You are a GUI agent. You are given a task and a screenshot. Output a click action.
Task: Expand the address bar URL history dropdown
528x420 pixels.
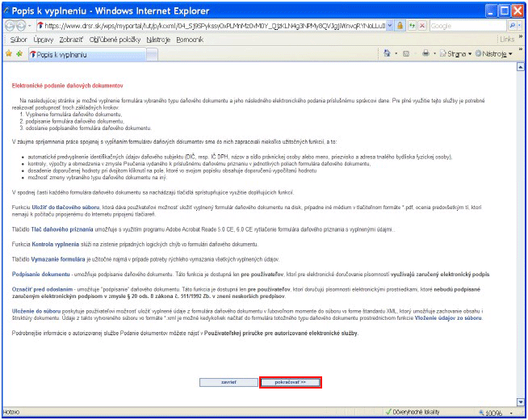point(390,26)
